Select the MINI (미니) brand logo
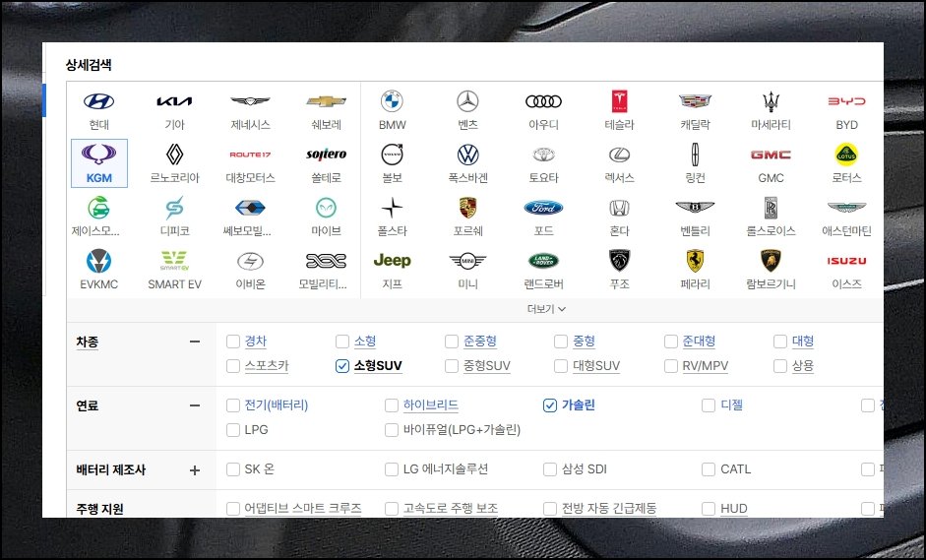Image resolution: width=926 pixels, height=560 pixels. coord(467,261)
